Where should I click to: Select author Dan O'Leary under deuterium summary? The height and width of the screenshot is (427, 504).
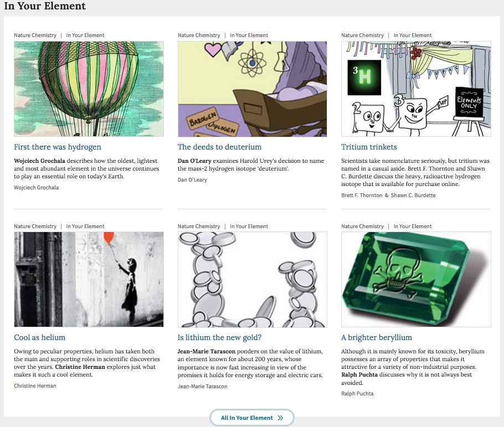pos(192,180)
